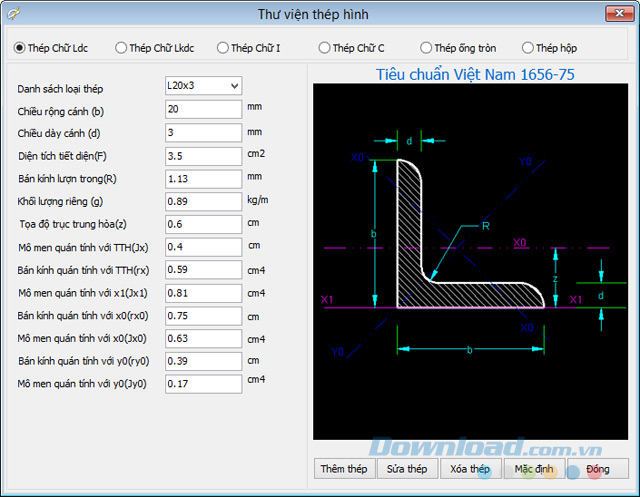
Task: Click the Bán kính lượn trong(R) field
Action: coord(203,178)
